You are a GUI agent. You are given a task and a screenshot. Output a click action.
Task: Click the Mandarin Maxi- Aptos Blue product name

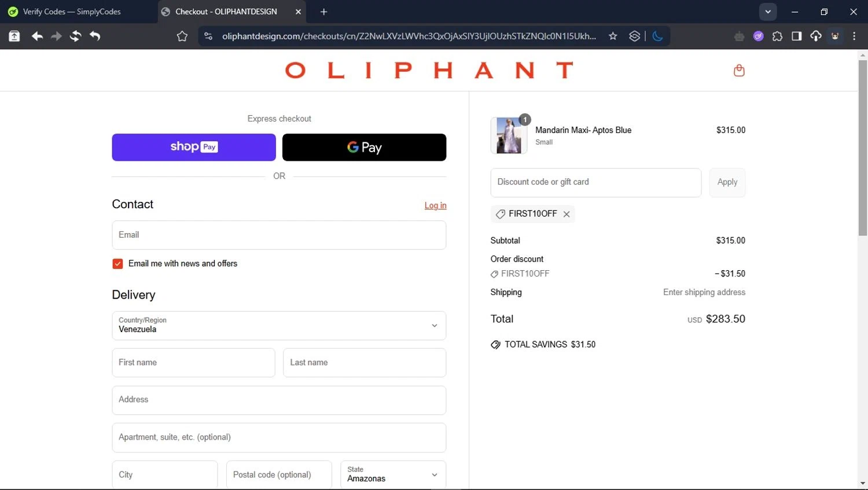click(x=583, y=130)
